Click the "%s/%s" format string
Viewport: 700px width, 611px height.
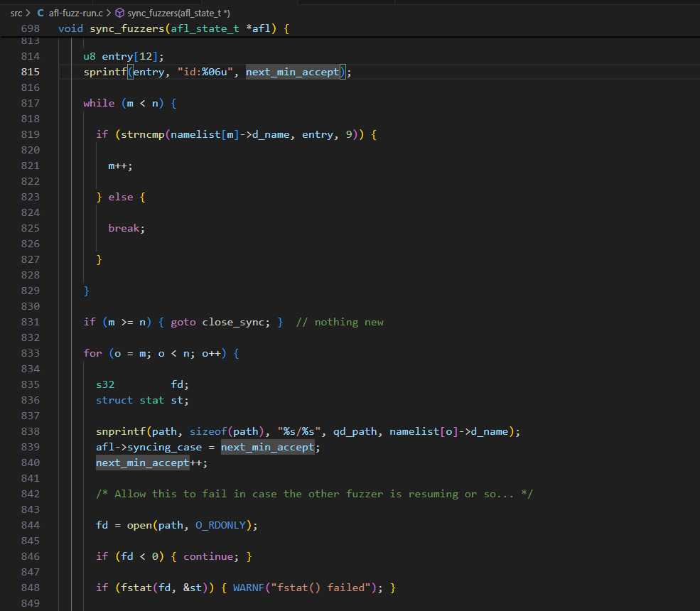(299, 431)
